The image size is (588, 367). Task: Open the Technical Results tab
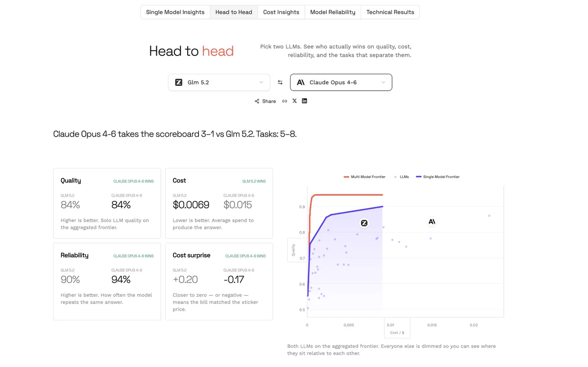tap(390, 12)
